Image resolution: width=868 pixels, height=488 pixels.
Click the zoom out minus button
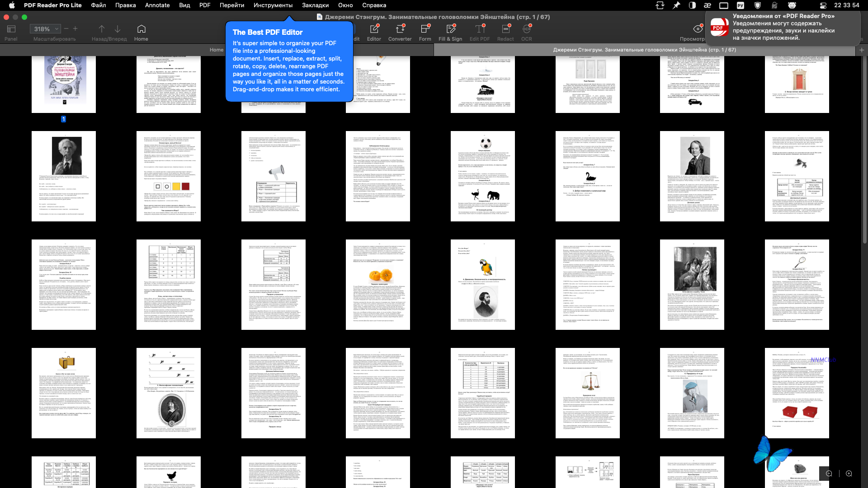pyautogui.click(x=66, y=28)
